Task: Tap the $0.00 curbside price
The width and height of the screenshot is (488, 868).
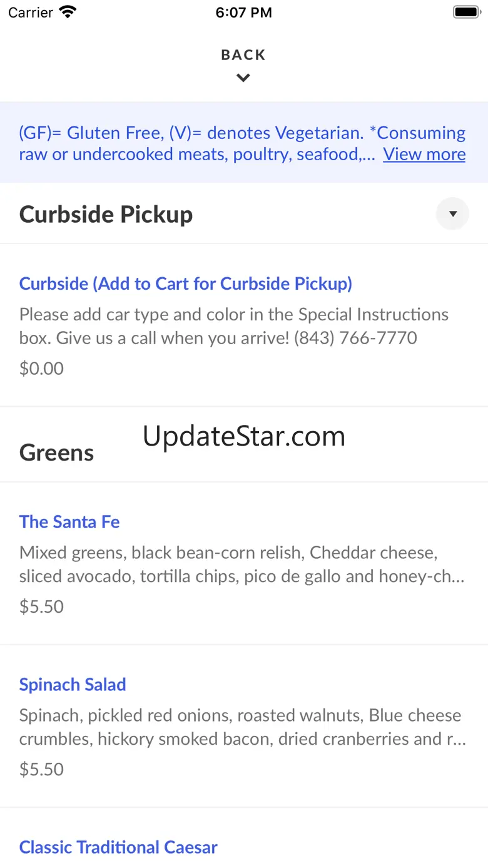Action: coord(41,369)
